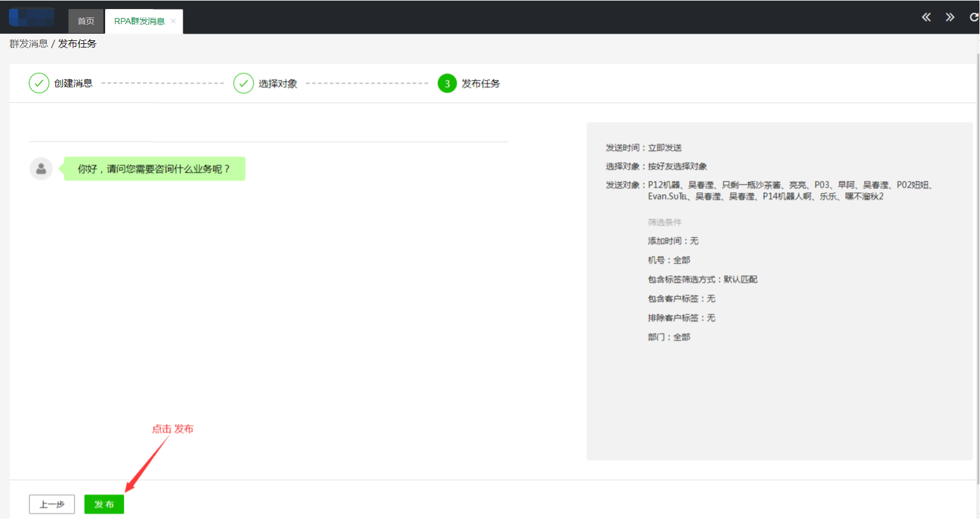This screenshot has width=980, height=523.
Task: Click the checkmark circle for 创建消息 step
Action: tap(39, 84)
